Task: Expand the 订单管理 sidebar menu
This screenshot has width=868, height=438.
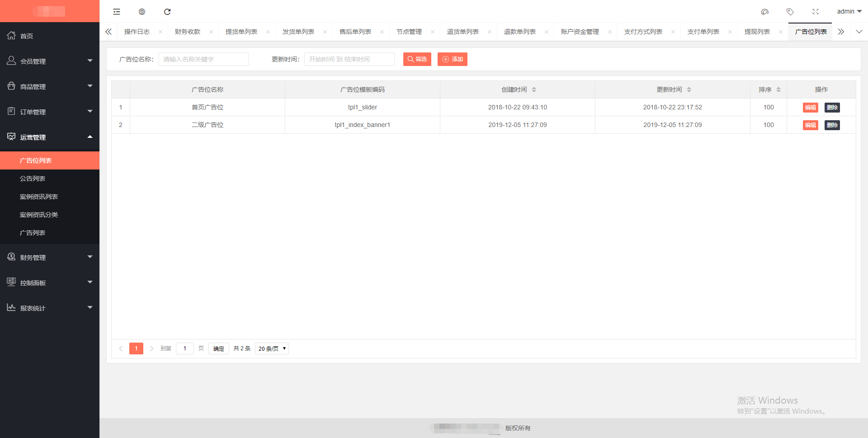Action: (x=50, y=112)
